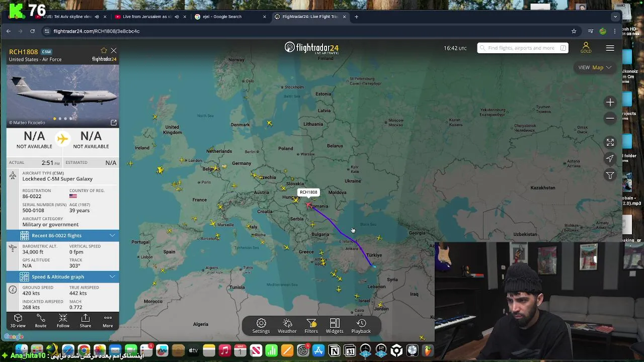644x362 pixels.
Task: Bookmark this page with star icon
Action: (x=574, y=31)
